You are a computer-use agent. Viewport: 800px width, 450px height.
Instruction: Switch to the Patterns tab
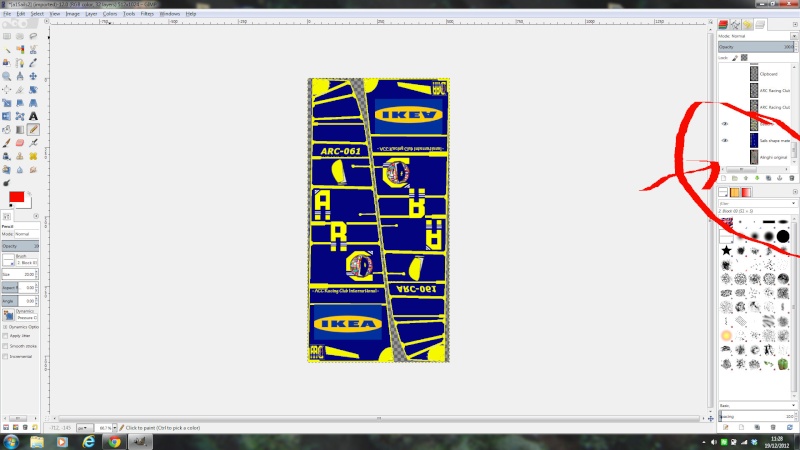pyautogui.click(x=735, y=192)
